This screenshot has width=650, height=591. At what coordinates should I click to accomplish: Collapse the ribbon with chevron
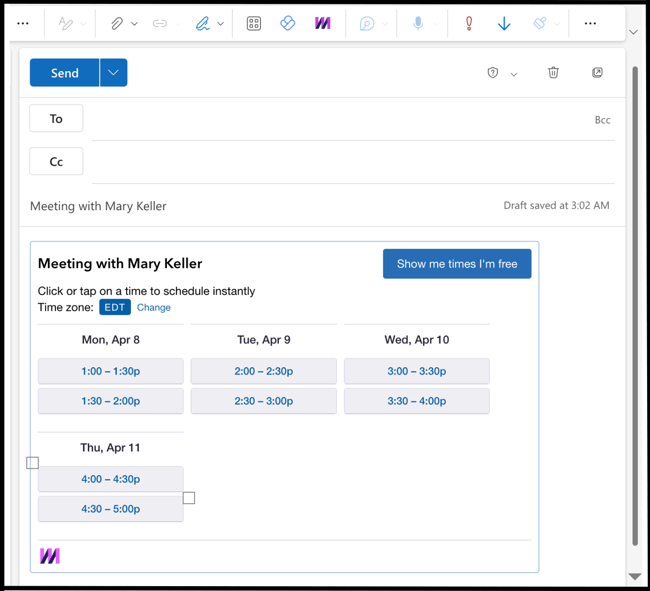[633, 32]
